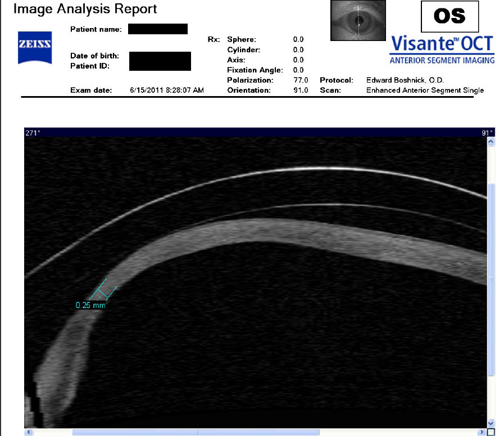
Task: Click the Enhanced Anterior Segment Single scan text
Action: pos(425,90)
